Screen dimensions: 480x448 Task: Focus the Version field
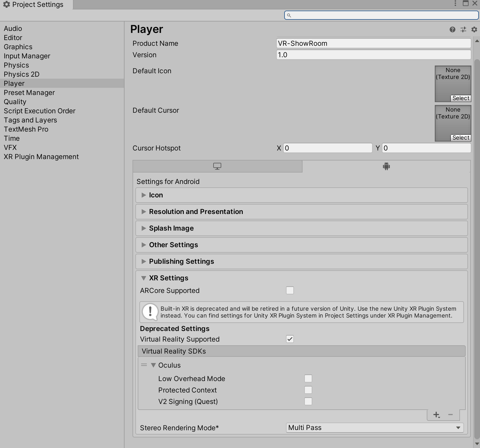click(374, 55)
